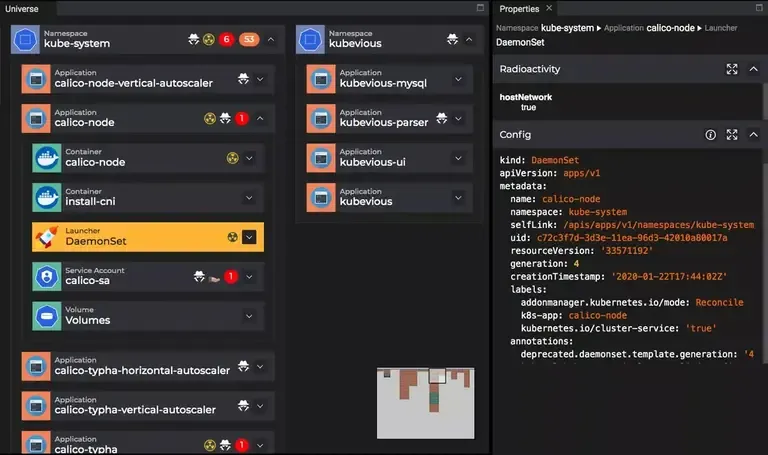Click the spy icon on calico-node-vertical-autoscaler
This screenshot has height=455, width=768.
coord(243,79)
